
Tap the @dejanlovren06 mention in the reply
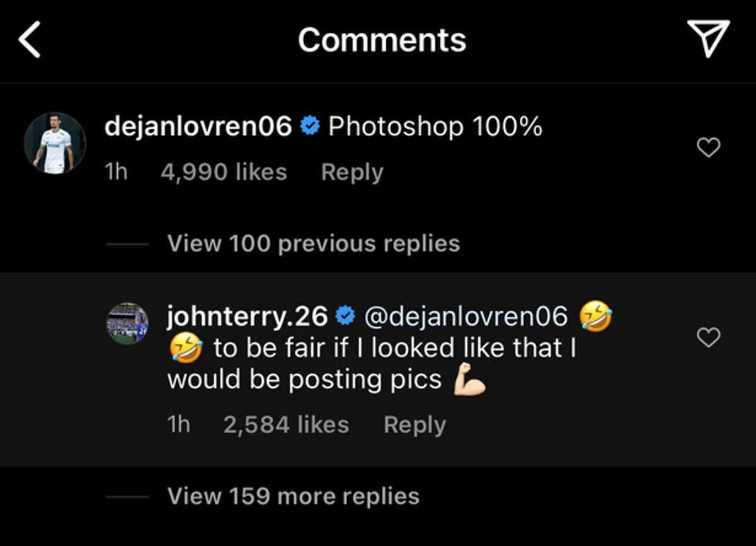coord(466,316)
